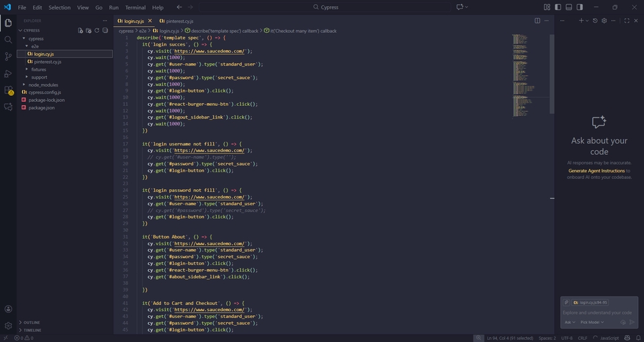Open the Terminal menu
The width and height of the screenshot is (644, 342).
pyautogui.click(x=135, y=7)
